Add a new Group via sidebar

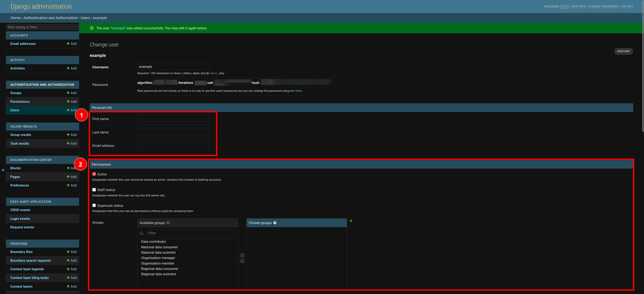(72, 93)
